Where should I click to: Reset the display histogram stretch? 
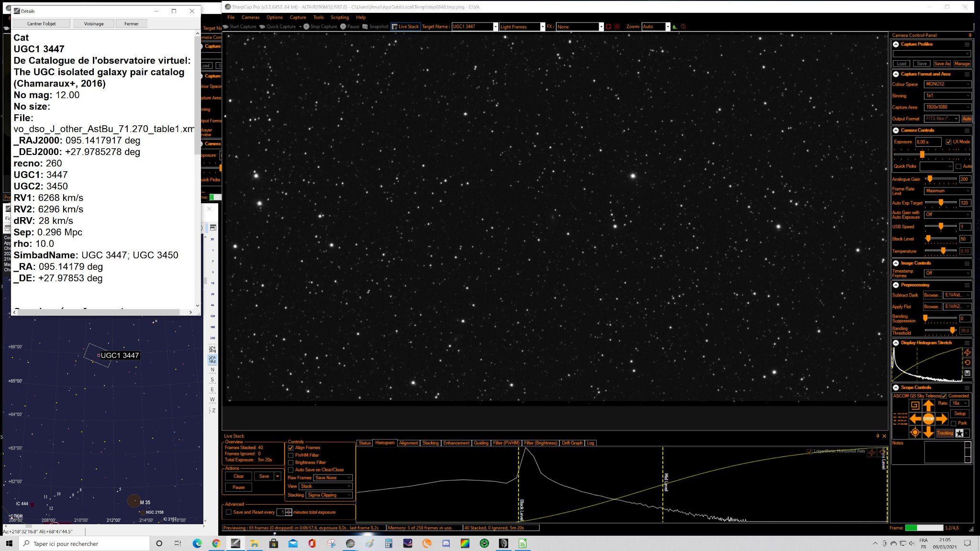pos(967,363)
